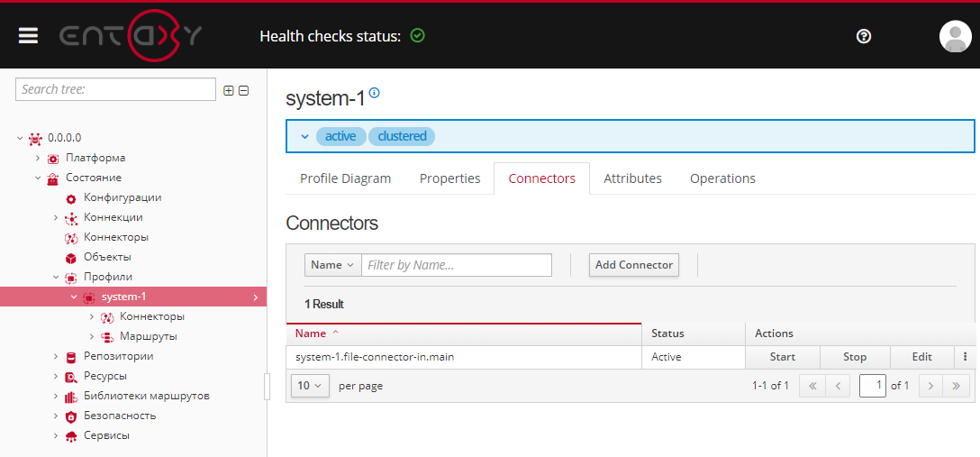Image resolution: width=980 pixels, height=457 pixels.
Task: Collapse the active clustered status panel
Action: (305, 136)
